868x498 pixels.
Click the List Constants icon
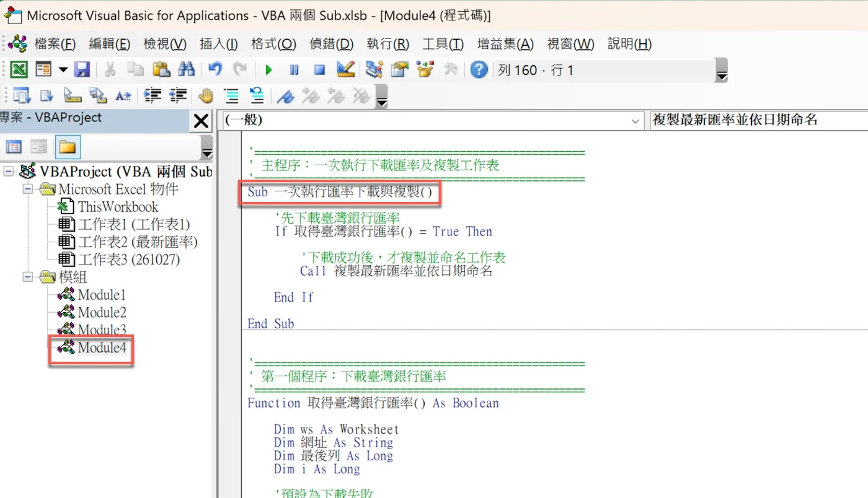47,95
